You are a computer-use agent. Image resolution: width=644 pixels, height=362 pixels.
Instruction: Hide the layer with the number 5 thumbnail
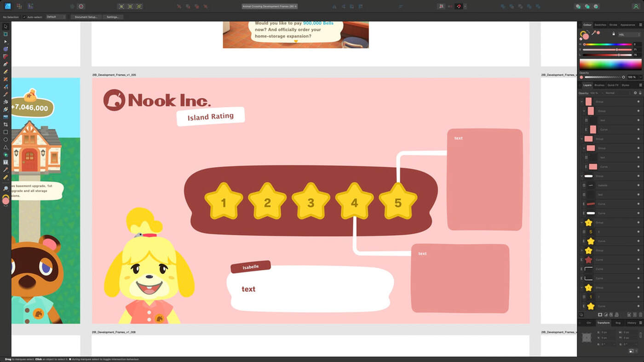coord(638,232)
